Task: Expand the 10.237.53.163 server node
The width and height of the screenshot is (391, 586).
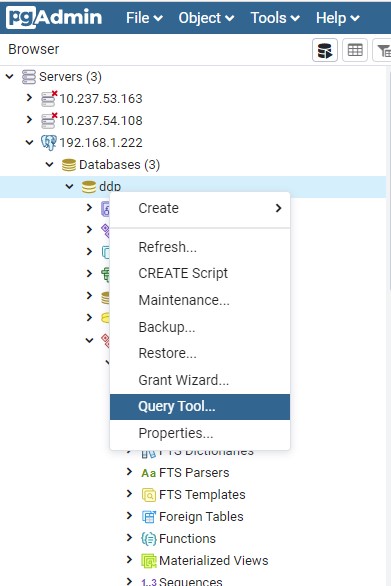Action: pyautogui.click(x=30, y=98)
